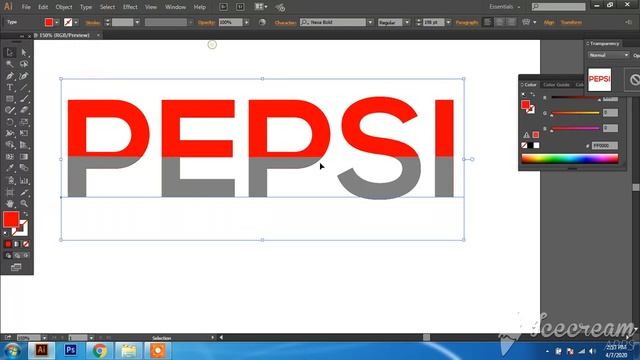This screenshot has width=640, height=360.
Task: Select the Line Segment tool
Action: pyautogui.click(x=24, y=87)
